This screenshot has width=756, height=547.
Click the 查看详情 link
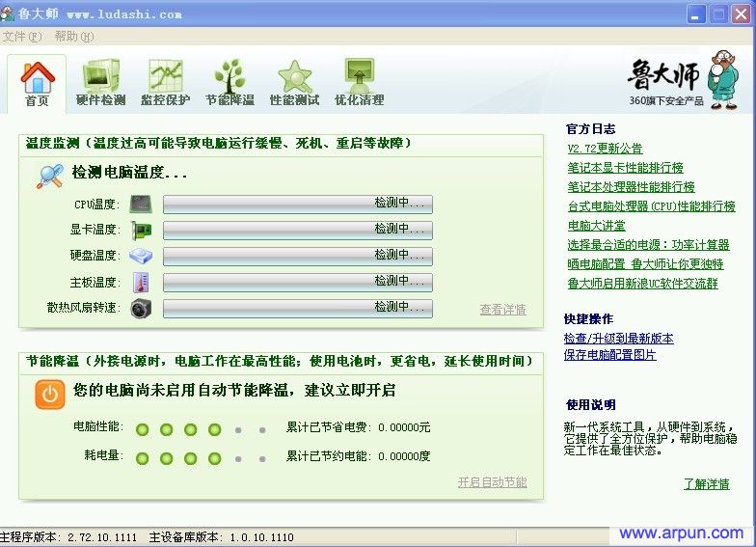coord(503,309)
